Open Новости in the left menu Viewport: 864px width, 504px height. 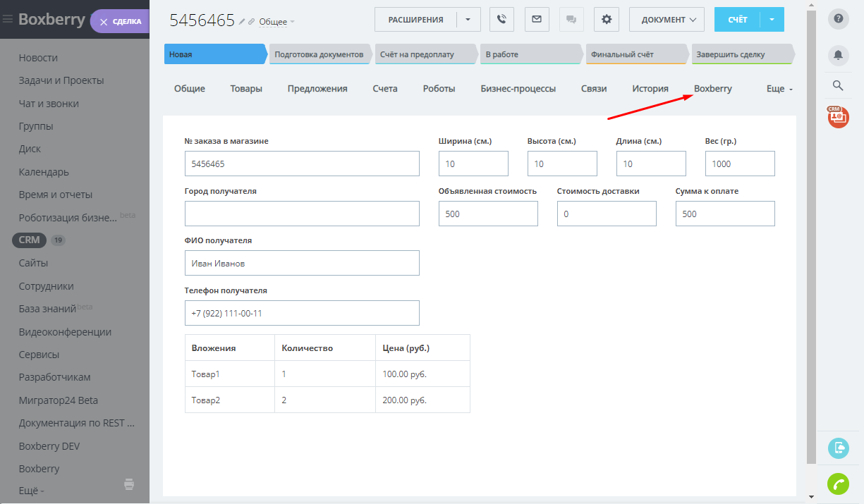tap(38, 58)
